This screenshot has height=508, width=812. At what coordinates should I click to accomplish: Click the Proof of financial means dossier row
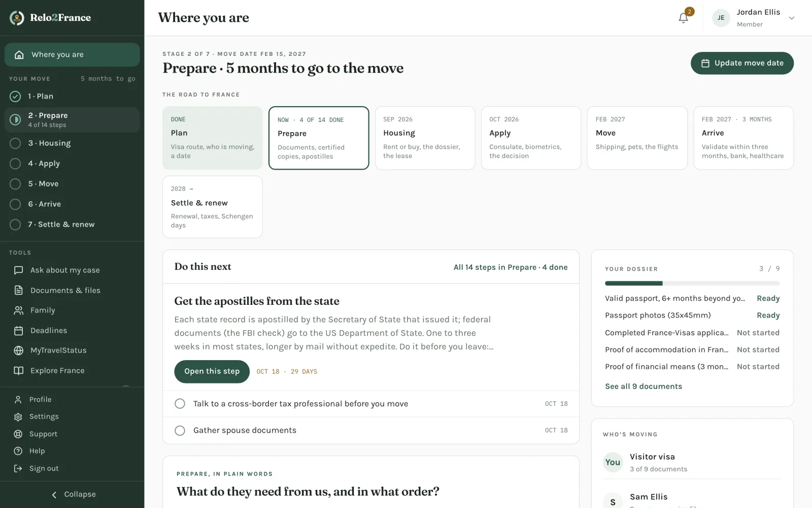tap(692, 367)
